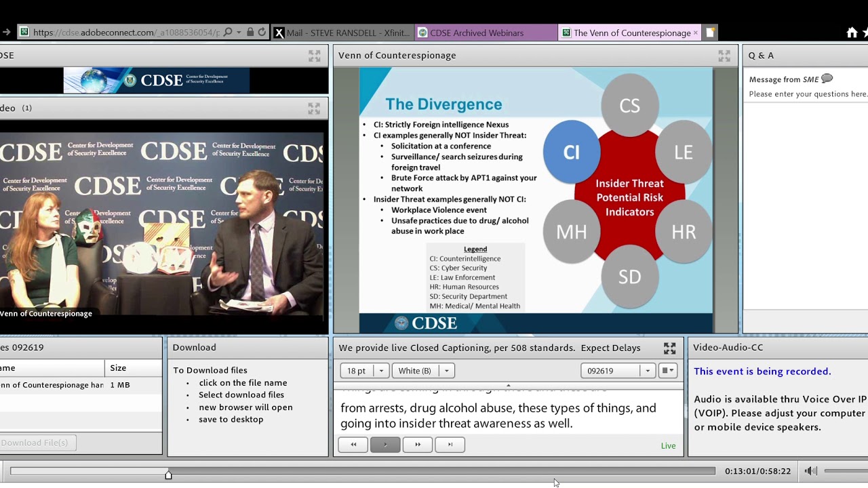Image resolution: width=868 pixels, height=488 pixels.
Task: Open the 092619 caption channel dropdown
Action: (618, 371)
